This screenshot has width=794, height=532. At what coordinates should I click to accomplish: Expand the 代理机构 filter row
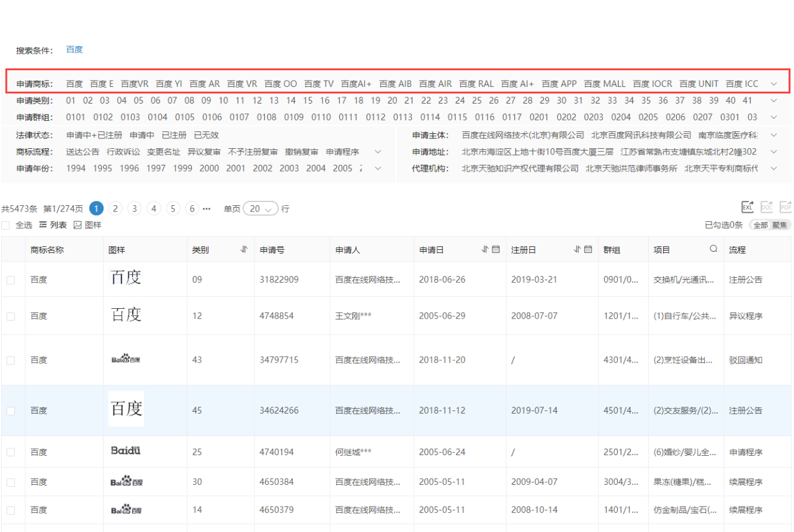(774, 168)
